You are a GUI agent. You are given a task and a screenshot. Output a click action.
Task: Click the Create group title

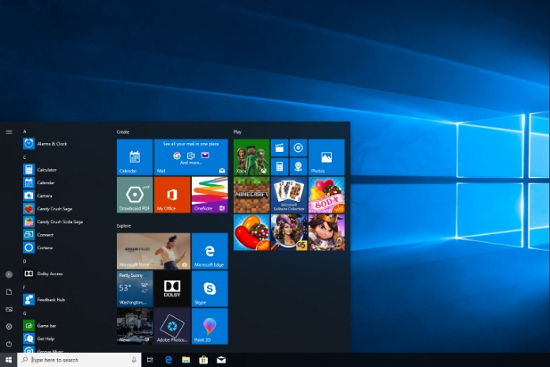click(x=123, y=132)
